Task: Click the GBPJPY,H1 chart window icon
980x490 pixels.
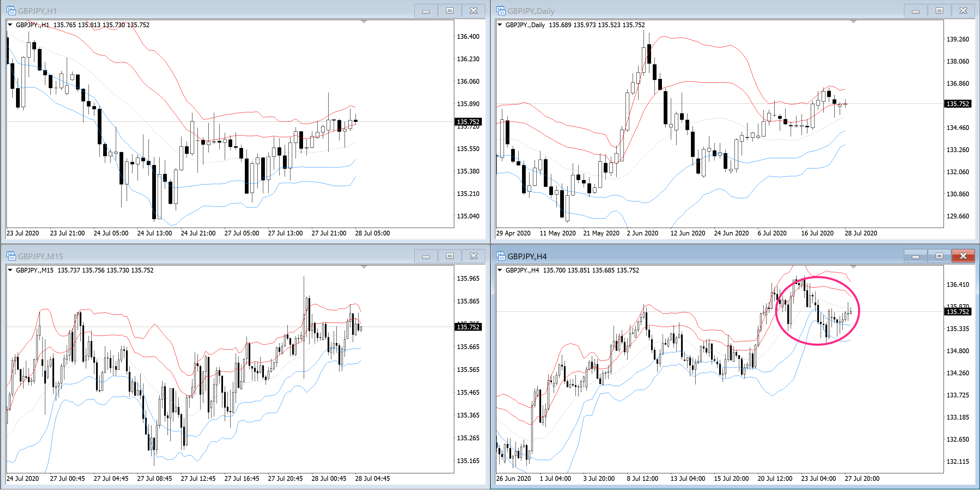Action: (x=11, y=11)
